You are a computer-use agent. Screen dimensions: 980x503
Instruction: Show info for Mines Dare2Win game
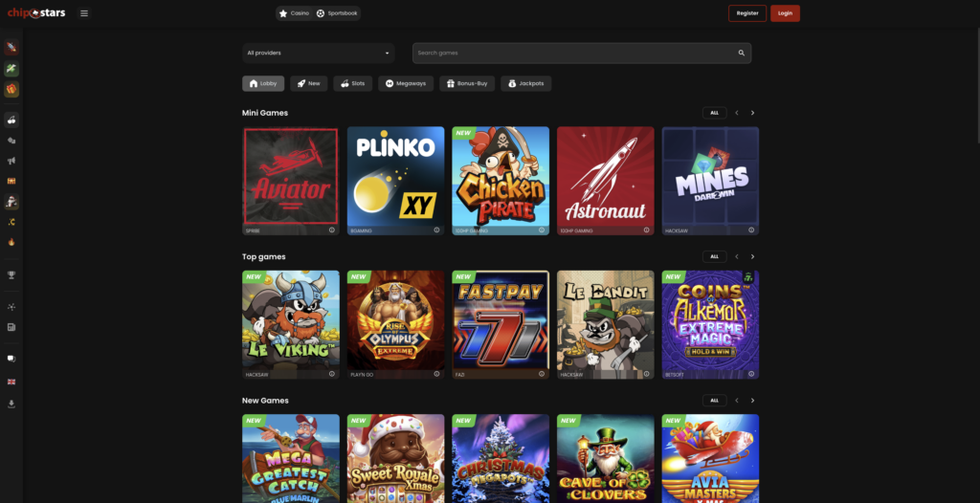pos(751,230)
